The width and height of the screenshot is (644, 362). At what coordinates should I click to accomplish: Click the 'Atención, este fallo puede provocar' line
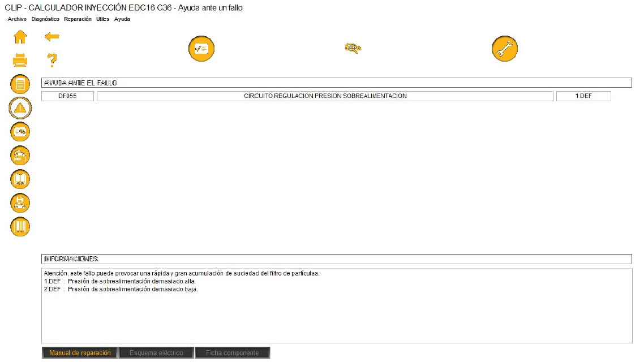[182, 273]
